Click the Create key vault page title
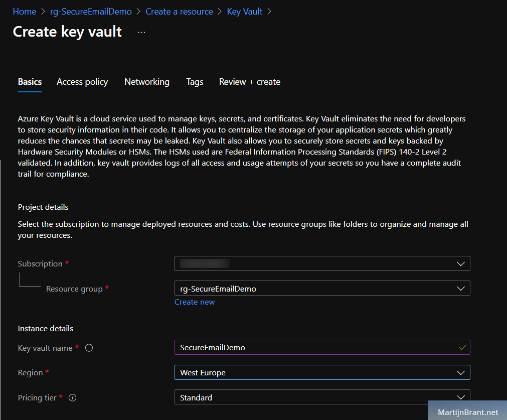Screen dimensions: 507x420 67,32
